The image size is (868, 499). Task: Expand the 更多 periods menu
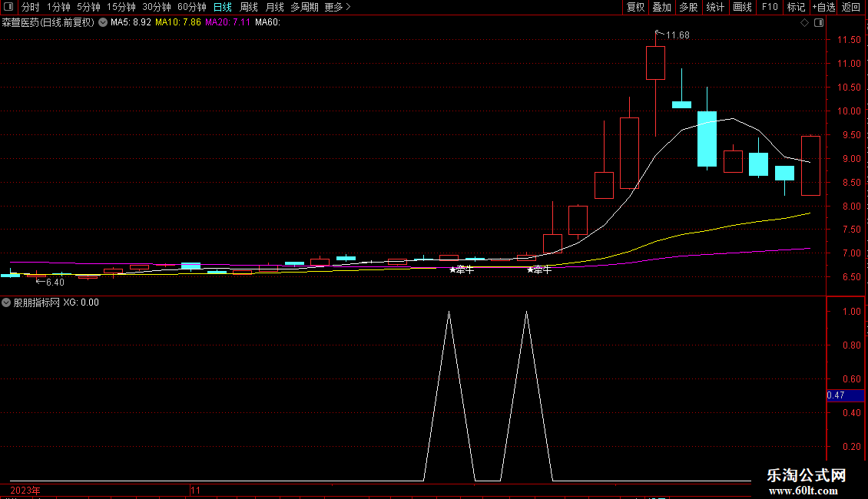338,7
